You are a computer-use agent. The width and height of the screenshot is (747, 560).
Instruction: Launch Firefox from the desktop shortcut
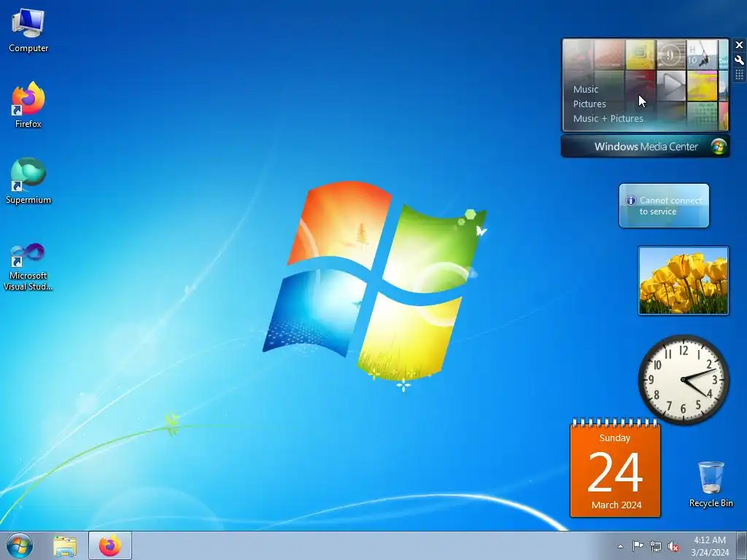[28, 105]
